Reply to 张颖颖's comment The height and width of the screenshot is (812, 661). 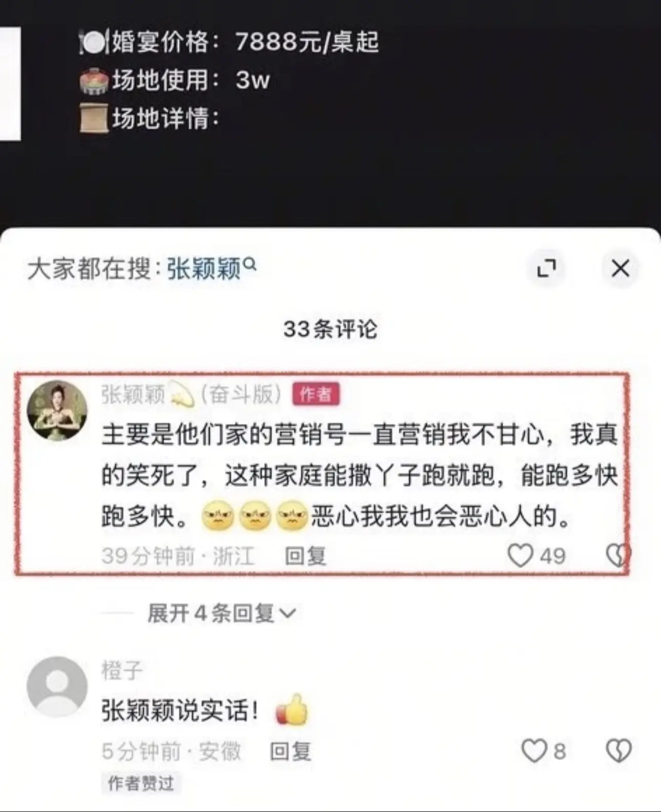click(x=305, y=556)
